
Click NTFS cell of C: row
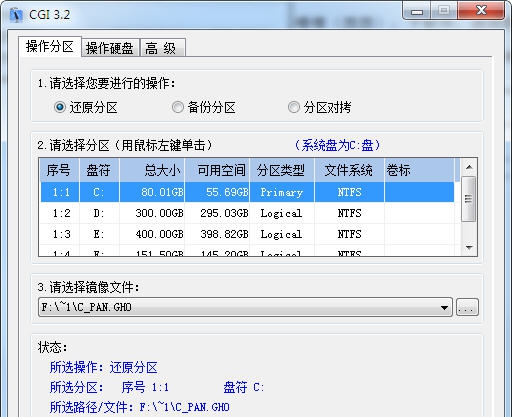point(349,192)
